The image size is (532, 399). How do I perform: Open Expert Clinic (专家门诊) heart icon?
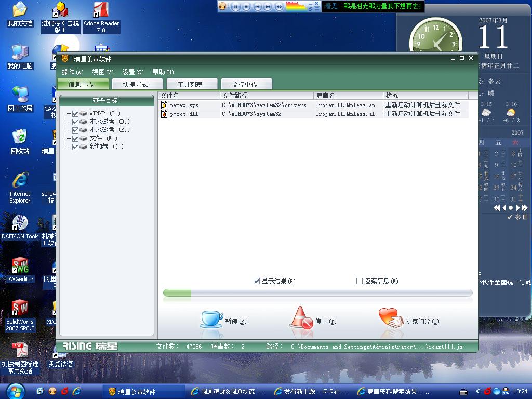point(390,318)
